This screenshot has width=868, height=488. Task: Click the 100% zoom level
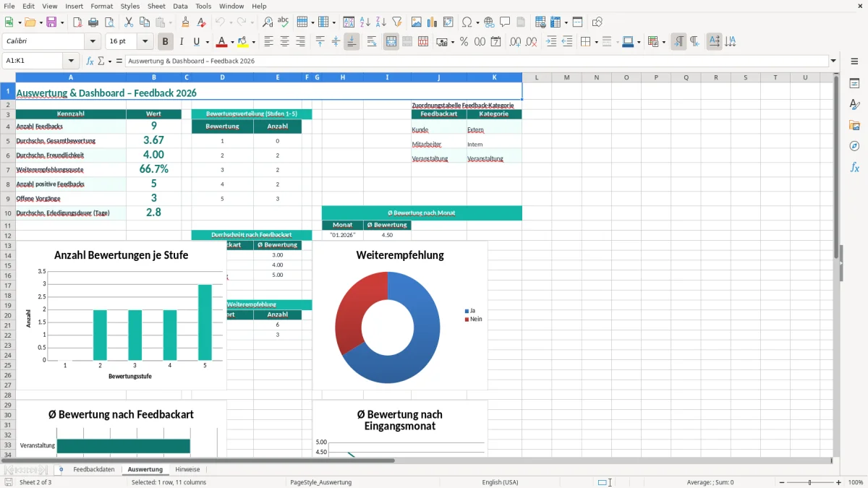(856, 482)
